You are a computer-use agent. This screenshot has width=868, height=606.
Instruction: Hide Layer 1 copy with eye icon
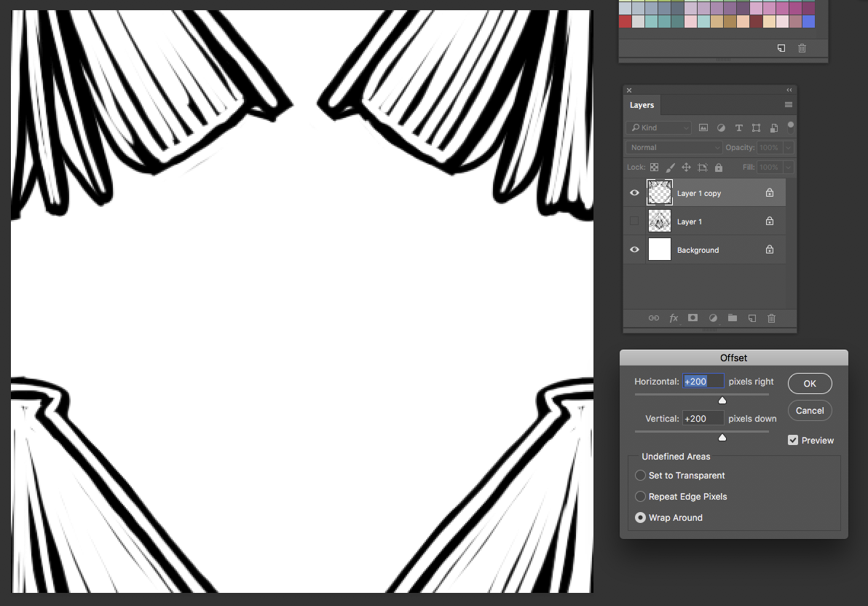coord(634,193)
